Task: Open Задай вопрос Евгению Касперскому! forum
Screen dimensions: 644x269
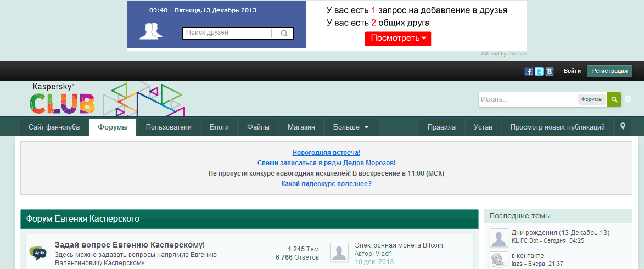Action: coord(130,245)
